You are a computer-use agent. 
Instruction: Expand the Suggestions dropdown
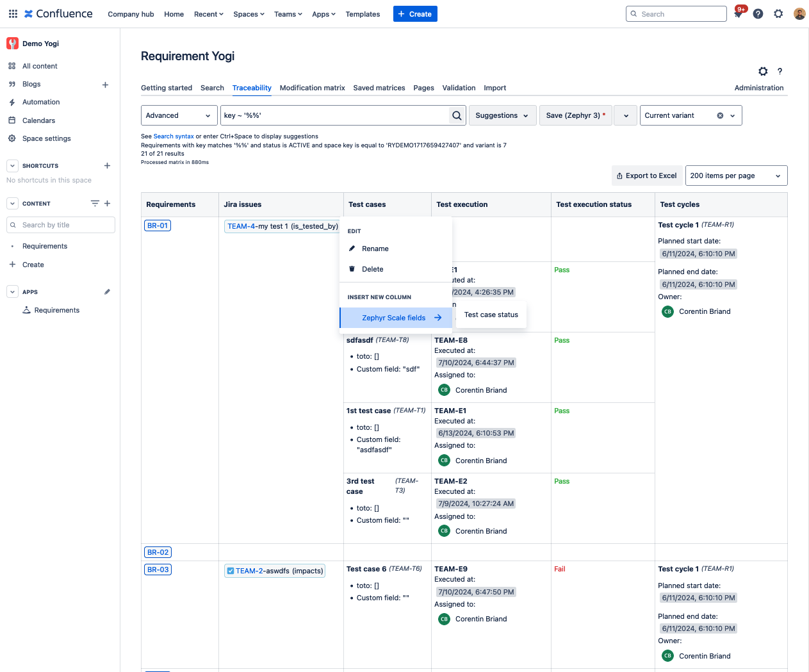click(502, 115)
